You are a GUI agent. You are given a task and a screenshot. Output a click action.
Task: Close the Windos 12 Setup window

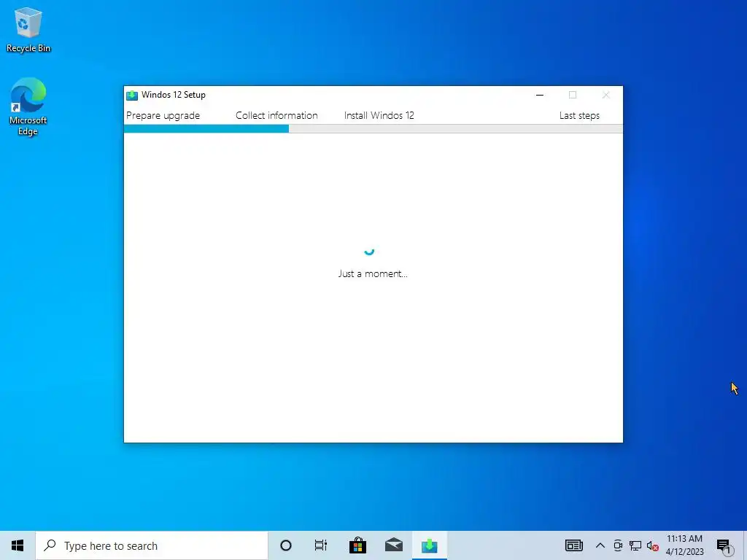pos(606,96)
